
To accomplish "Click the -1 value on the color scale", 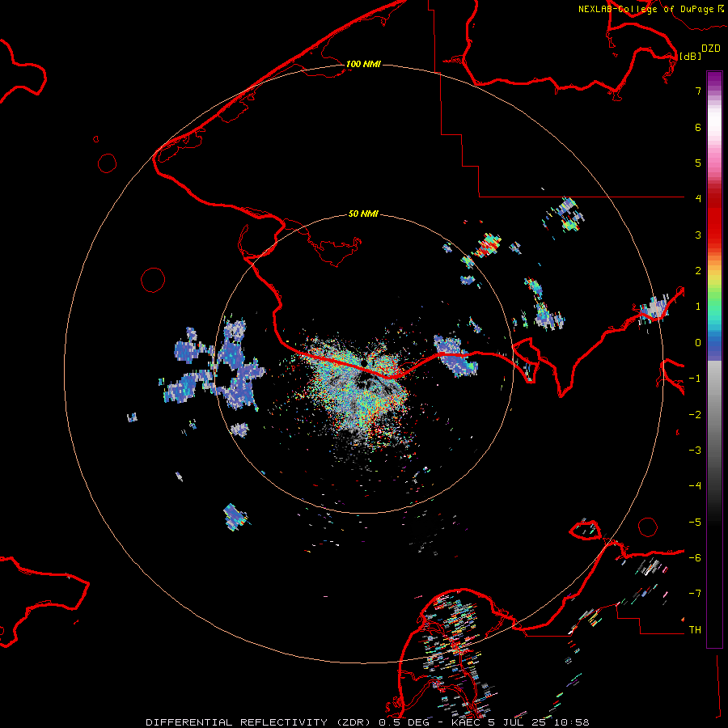I will 695,379.
